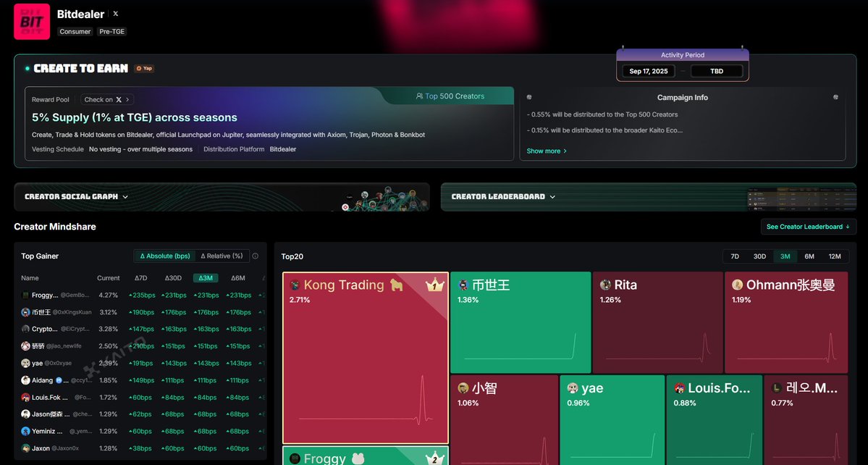Click the gold crown rank 1 badge
Screen dimensions: 868x465
click(x=434, y=285)
